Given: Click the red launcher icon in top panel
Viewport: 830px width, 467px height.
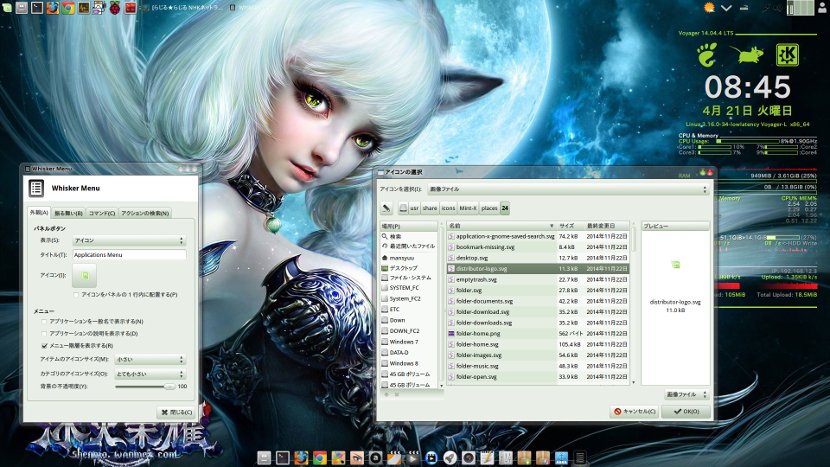Looking at the screenshot, I should 130,7.
